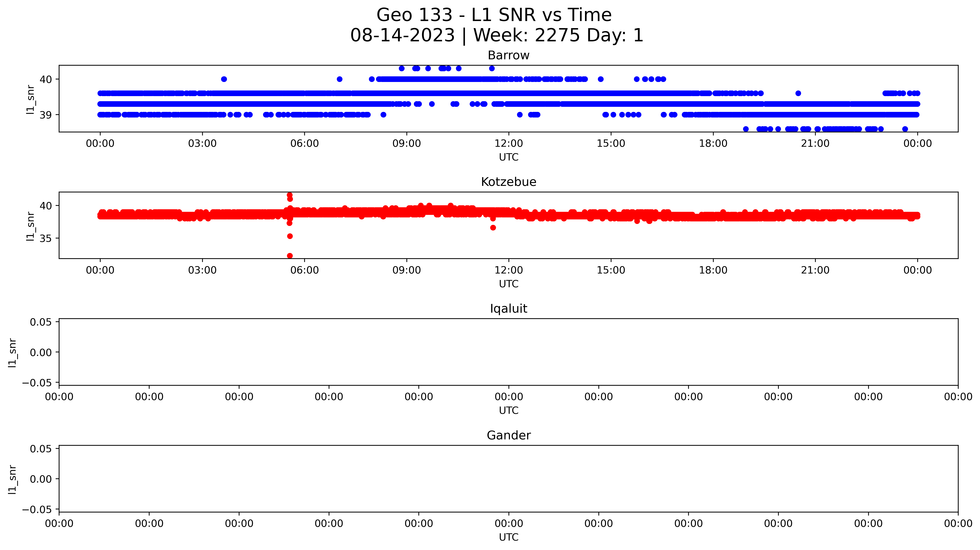Viewport: 980px width, 550px height.
Task: Click the 12:00 tick label under Kotzebue plot
Action: [x=509, y=271]
